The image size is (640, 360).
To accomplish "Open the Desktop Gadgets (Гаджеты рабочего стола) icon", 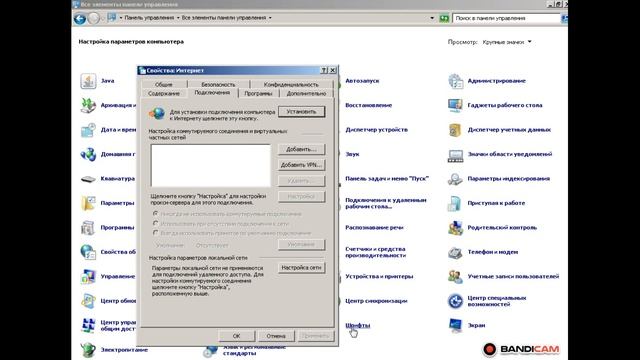I will pos(456,105).
